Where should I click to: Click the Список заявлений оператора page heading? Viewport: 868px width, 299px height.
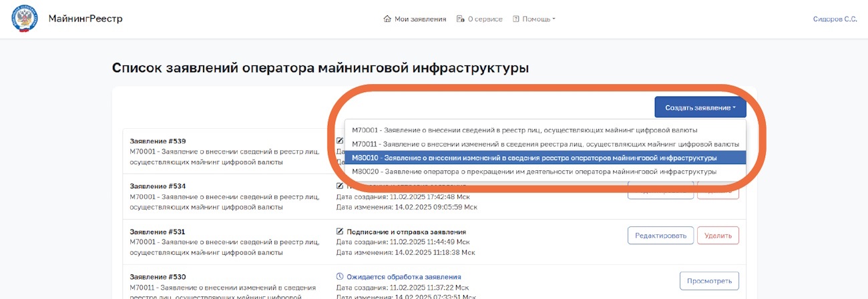320,68
